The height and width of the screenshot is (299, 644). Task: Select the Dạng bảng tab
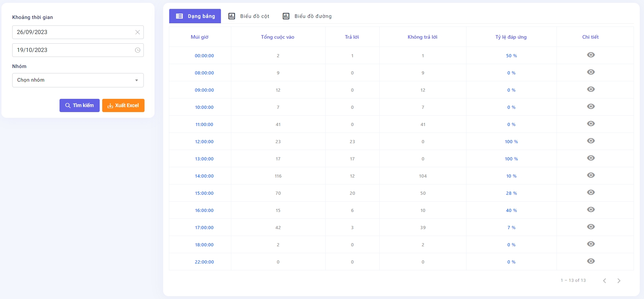(x=195, y=16)
